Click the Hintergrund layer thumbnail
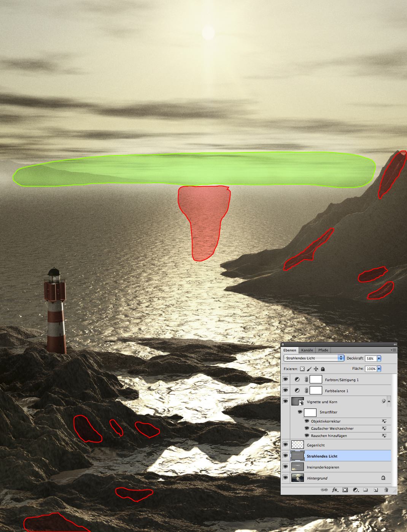 (x=297, y=478)
